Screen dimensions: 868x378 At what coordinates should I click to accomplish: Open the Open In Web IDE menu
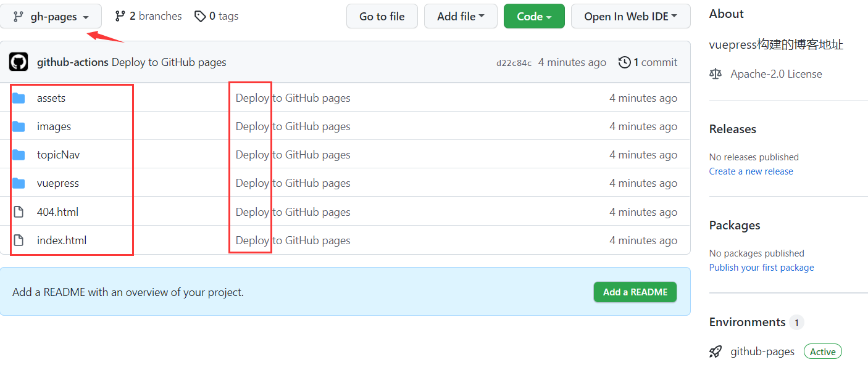[x=630, y=17]
